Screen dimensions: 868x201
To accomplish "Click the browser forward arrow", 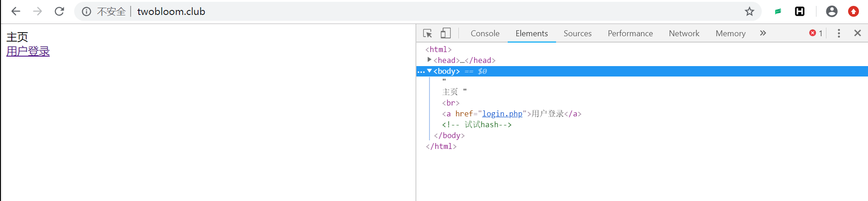I will pos(38,11).
